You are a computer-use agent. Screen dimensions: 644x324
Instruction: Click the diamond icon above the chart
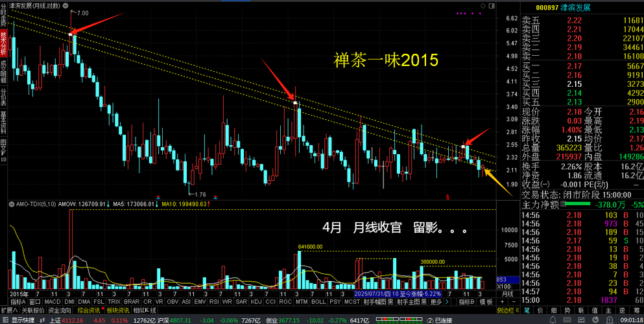[483, 6]
